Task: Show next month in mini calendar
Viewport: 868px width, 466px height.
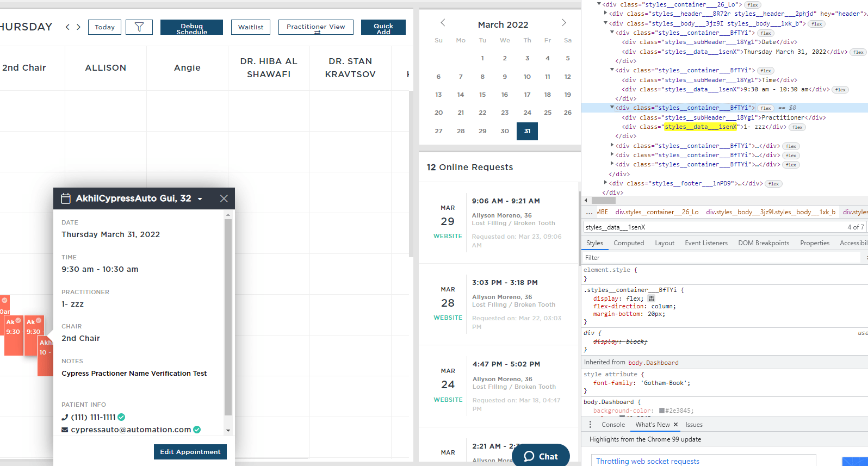Action: tap(563, 22)
